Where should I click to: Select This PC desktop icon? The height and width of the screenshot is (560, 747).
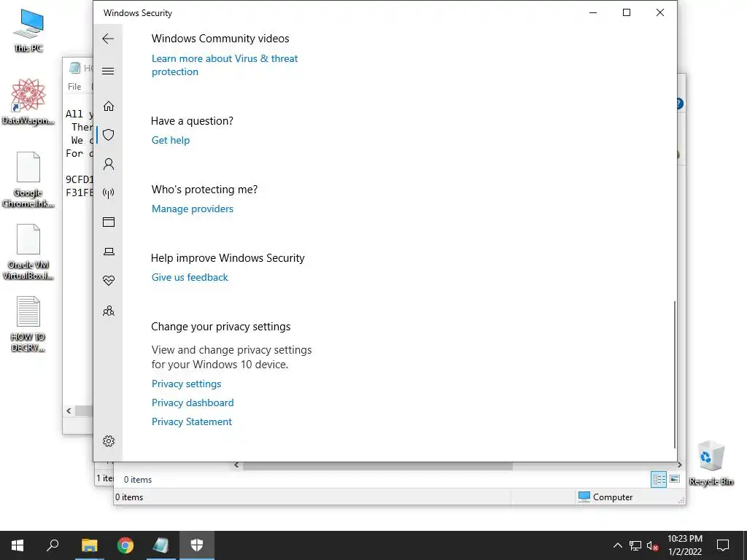coord(28,31)
